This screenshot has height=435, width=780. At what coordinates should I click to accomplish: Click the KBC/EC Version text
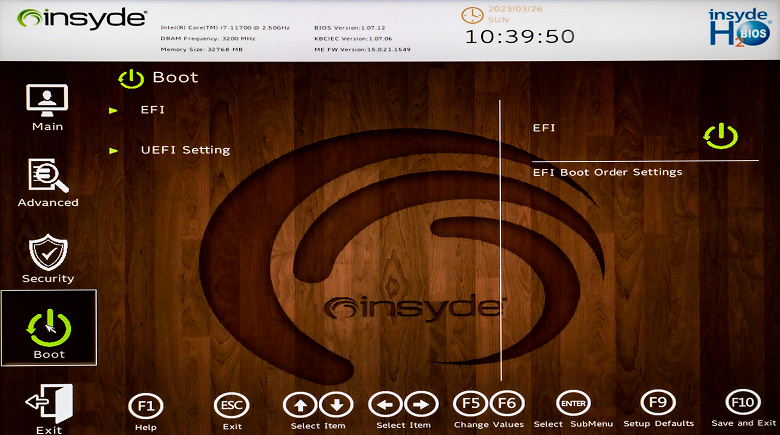(353, 38)
